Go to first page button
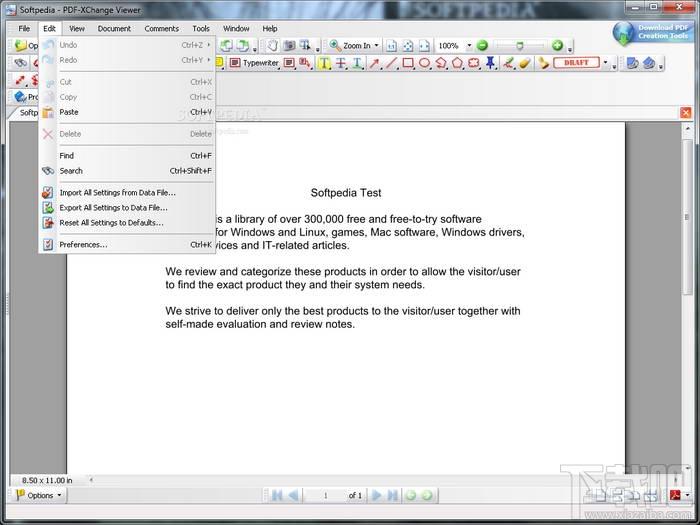The image size is (700, 525). [277, 495]
